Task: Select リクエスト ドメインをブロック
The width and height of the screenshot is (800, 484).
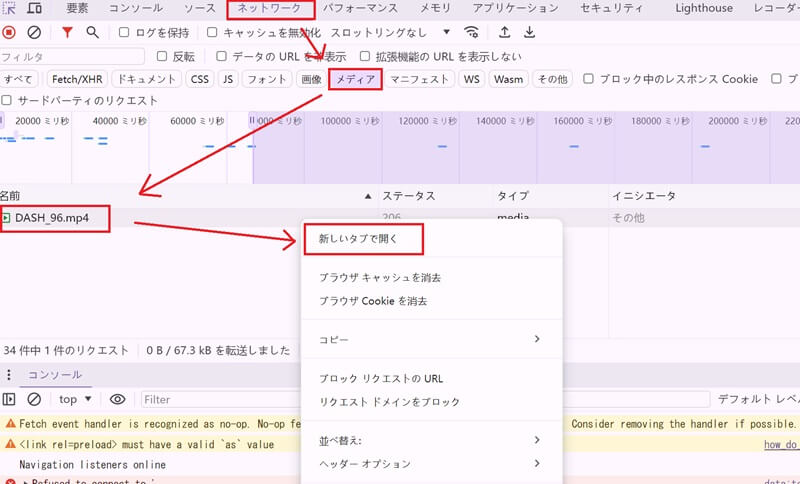Action: [432, 402]
